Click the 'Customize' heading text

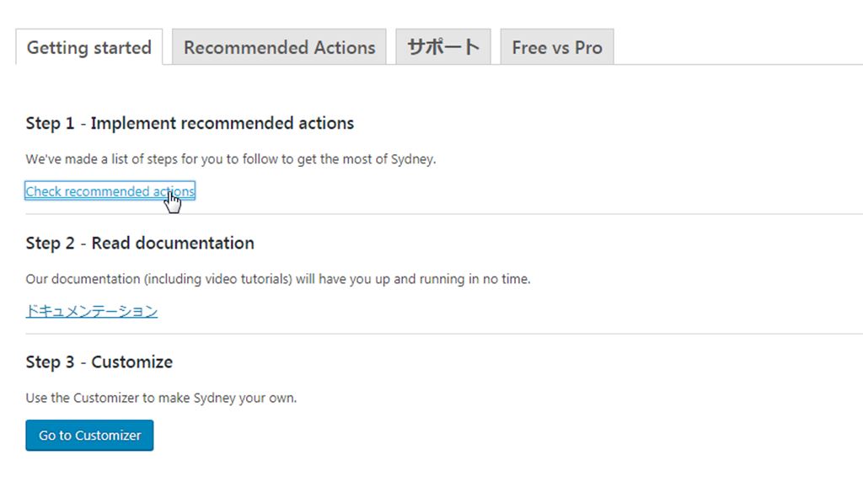click(x=131, y=362)
